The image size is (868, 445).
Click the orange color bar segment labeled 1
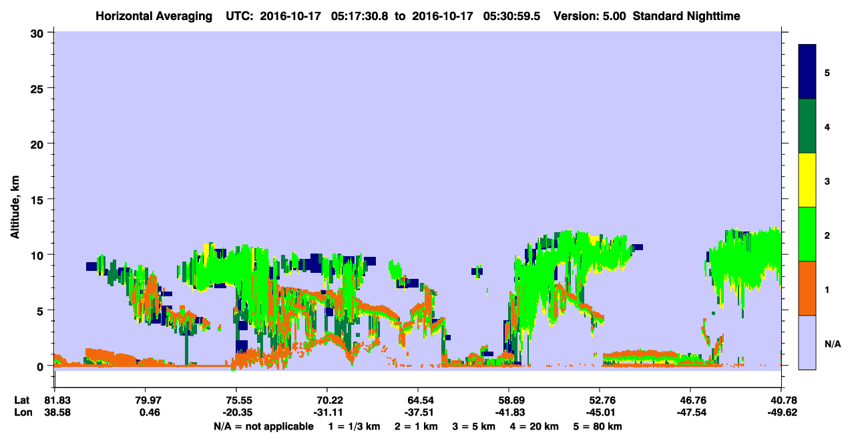point(807,288)
